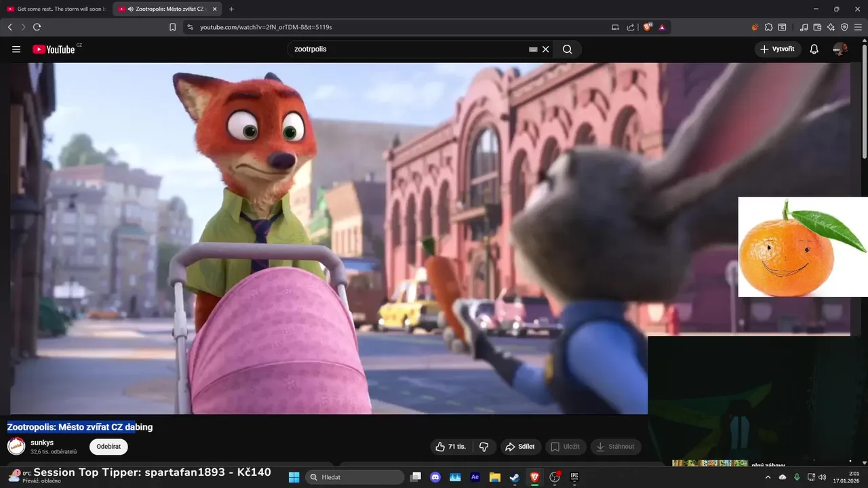The image size is (868, 488).
Task: Open Brave Wallet
Action: [x=817, y=27]
